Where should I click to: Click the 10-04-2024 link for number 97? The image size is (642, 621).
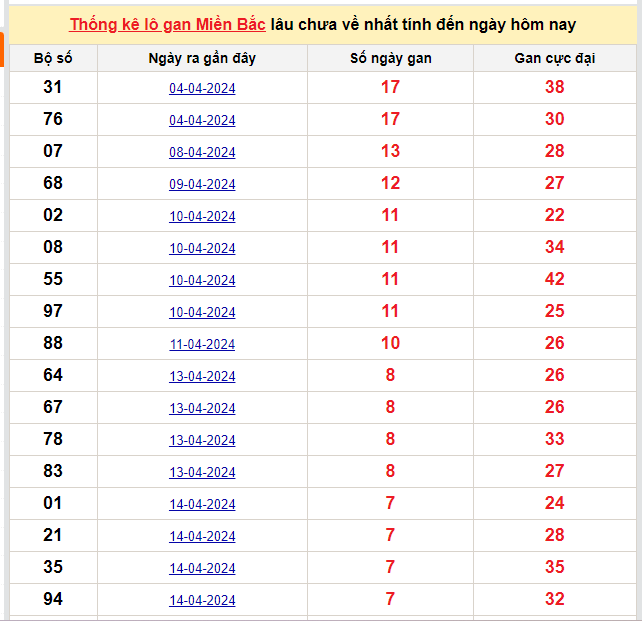click(202, 312)
